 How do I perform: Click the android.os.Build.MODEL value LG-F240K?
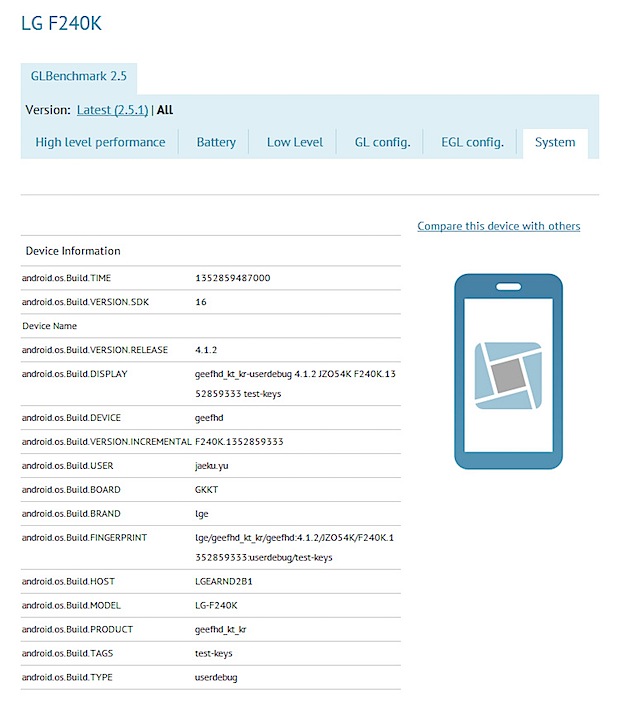click(219, 605)
